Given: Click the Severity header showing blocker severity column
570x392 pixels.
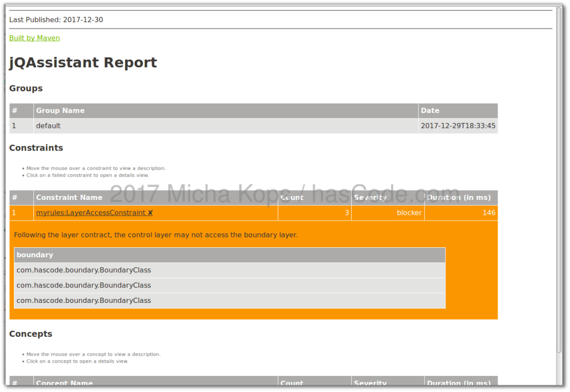Looking at the screenshot, I should [x=371, y=197].
